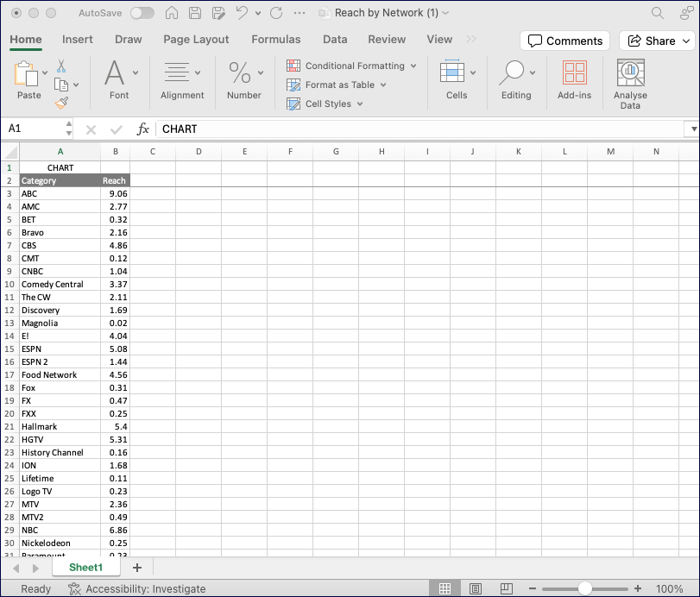Image resolution: width=700 pixels, height=597 pixels.
Task: Select the Category header cell
Action: (60, 180)
